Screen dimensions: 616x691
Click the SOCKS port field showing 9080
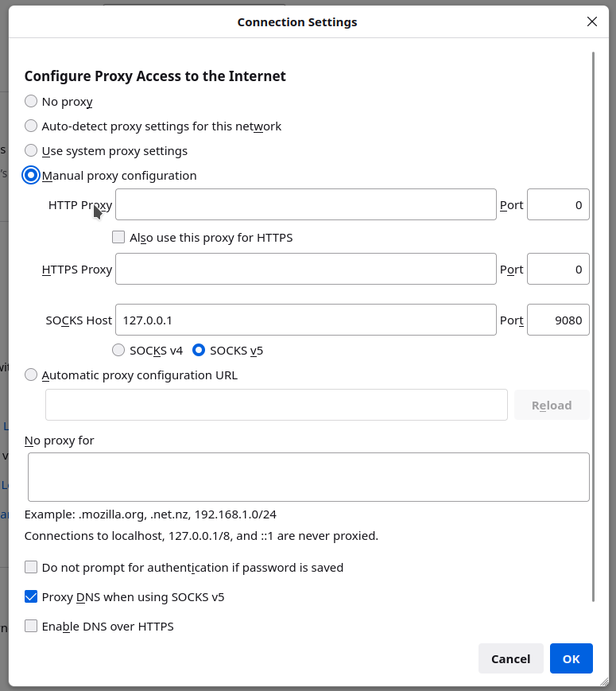[558, 320]
